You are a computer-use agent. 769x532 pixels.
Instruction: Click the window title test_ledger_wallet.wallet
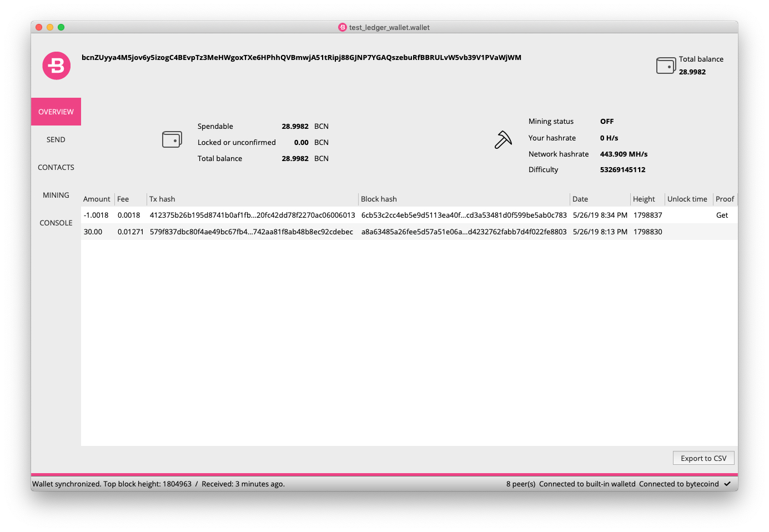tap(389, 27)
